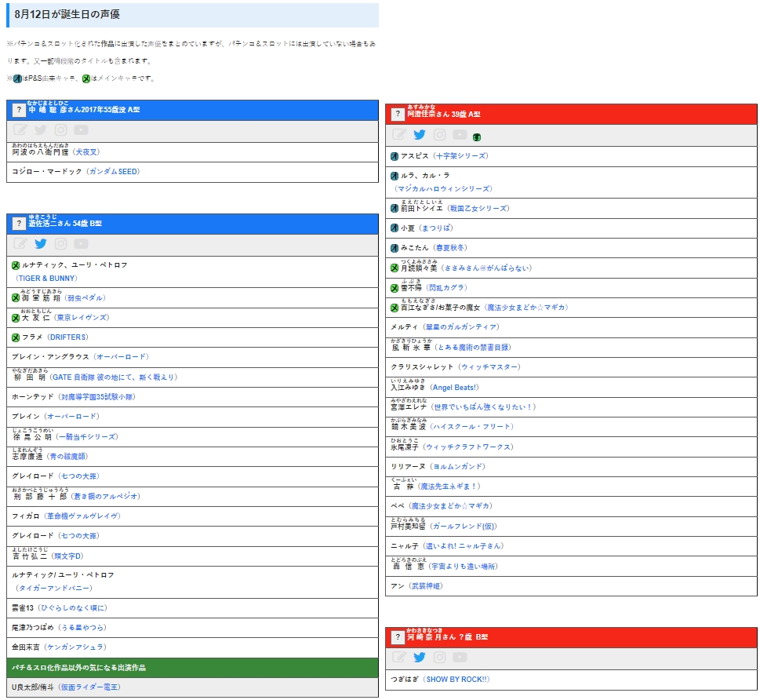Open the ケンガンアシュラ link
Image resolution: width=760 pixels, height=700 pixels.
click(x=76, y=647)
